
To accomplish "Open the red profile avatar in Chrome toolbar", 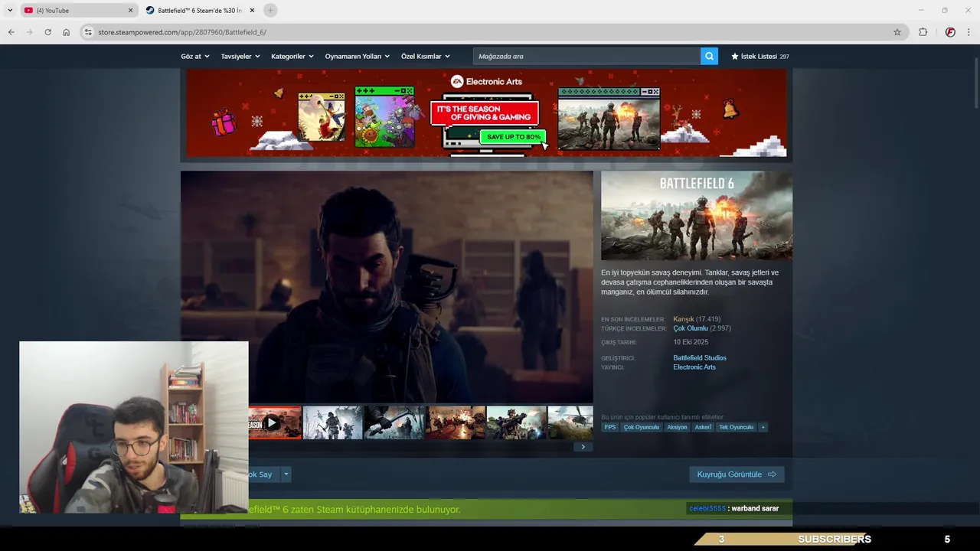I will [950, 32].
